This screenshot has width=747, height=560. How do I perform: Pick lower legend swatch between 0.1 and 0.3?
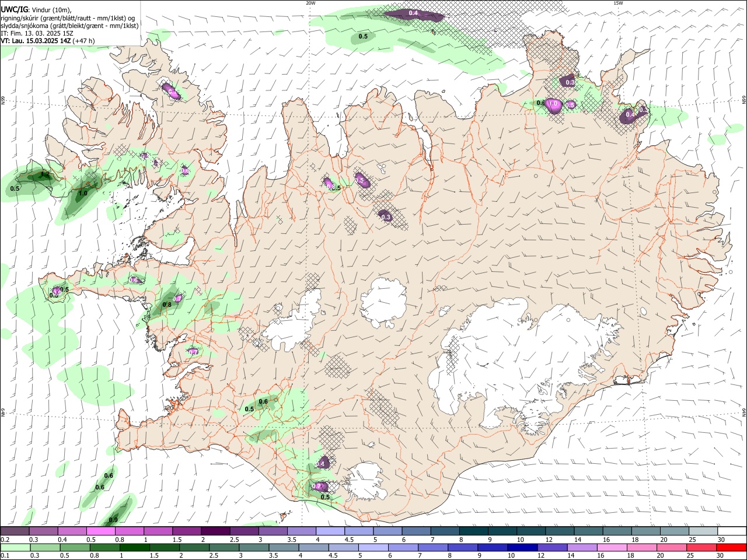pos(15,547)
